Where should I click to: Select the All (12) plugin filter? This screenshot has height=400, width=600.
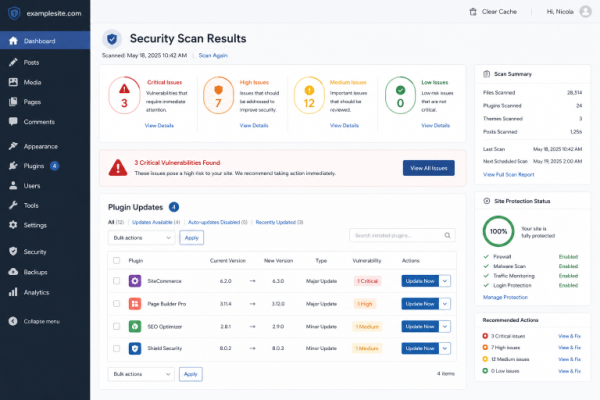click(116, 222)
